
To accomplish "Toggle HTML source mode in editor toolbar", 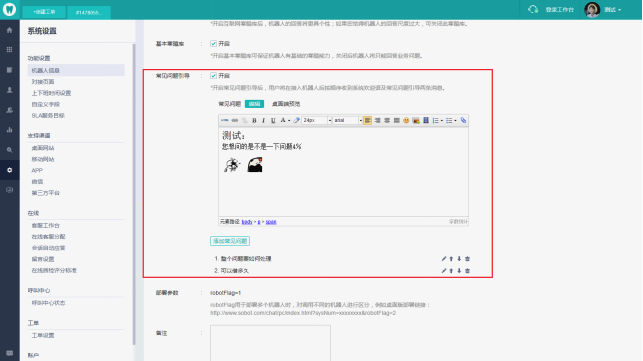I will 224,120.
